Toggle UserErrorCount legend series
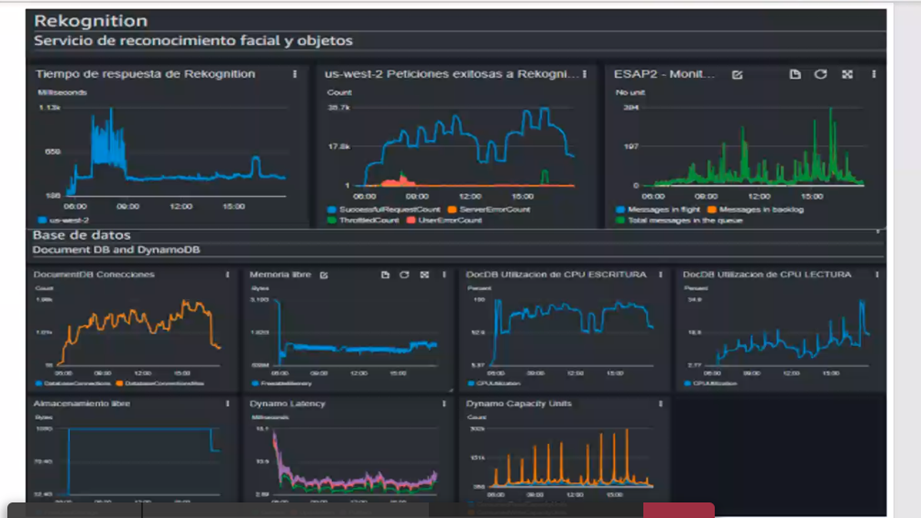 tap(444, 220)
